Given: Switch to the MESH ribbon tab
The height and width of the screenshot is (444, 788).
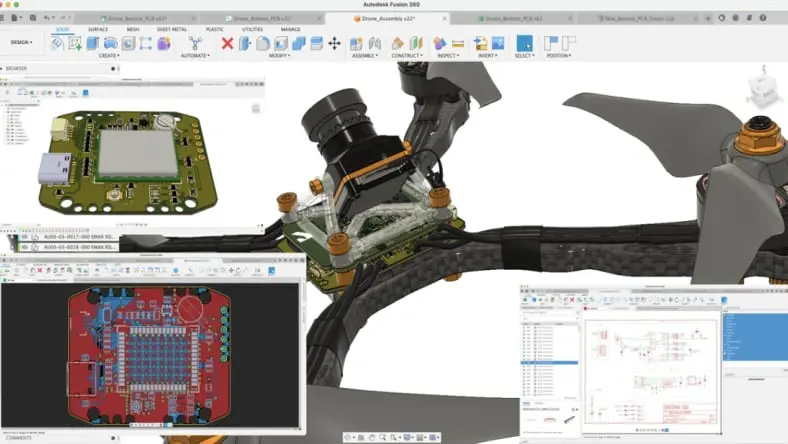Looking at the screenshot, I should 133,30.
